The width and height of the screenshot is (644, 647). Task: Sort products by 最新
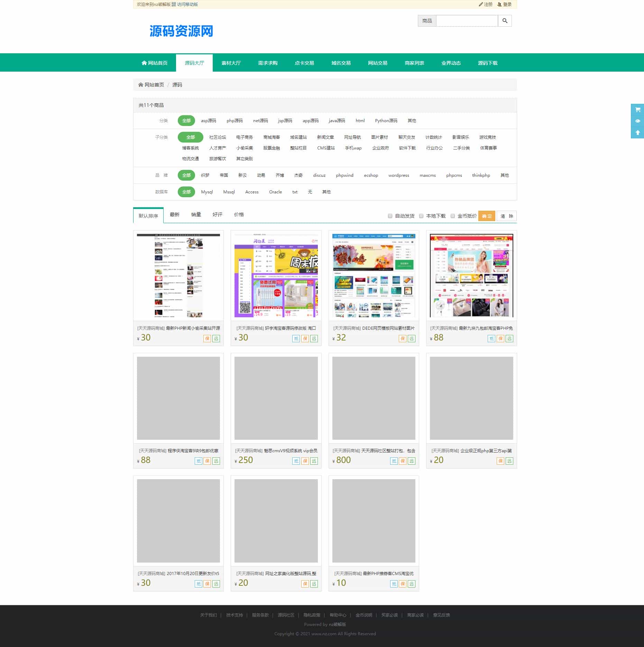point(175,215)
